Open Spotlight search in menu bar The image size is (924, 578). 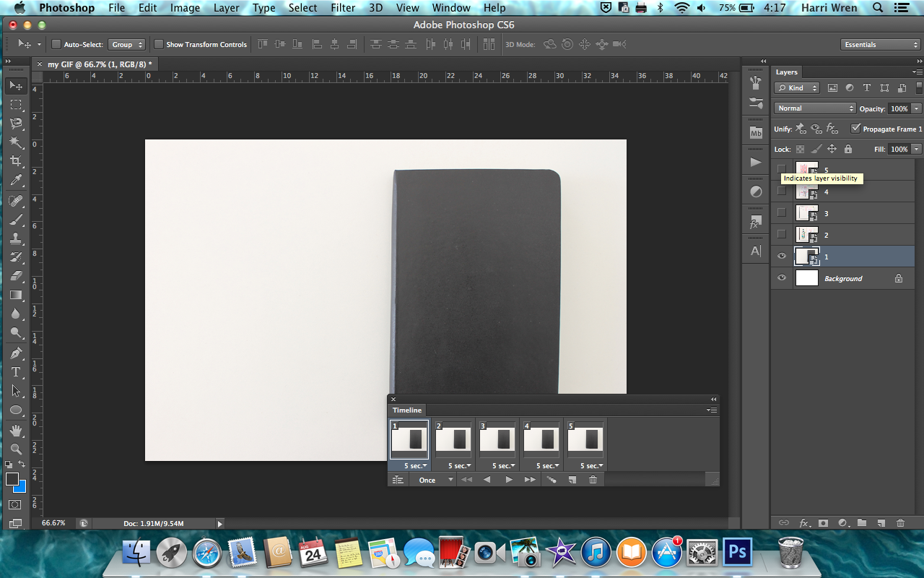(x=878, y=8)
